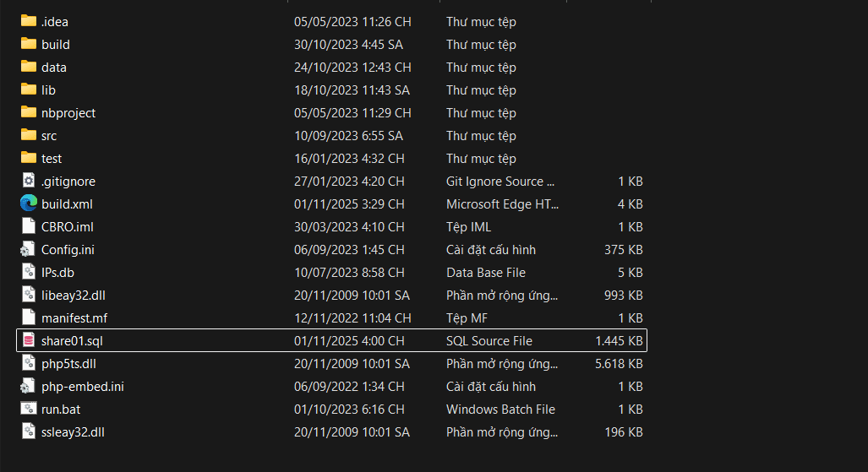Select the ssleay32.dll file name

coord(73,431)
